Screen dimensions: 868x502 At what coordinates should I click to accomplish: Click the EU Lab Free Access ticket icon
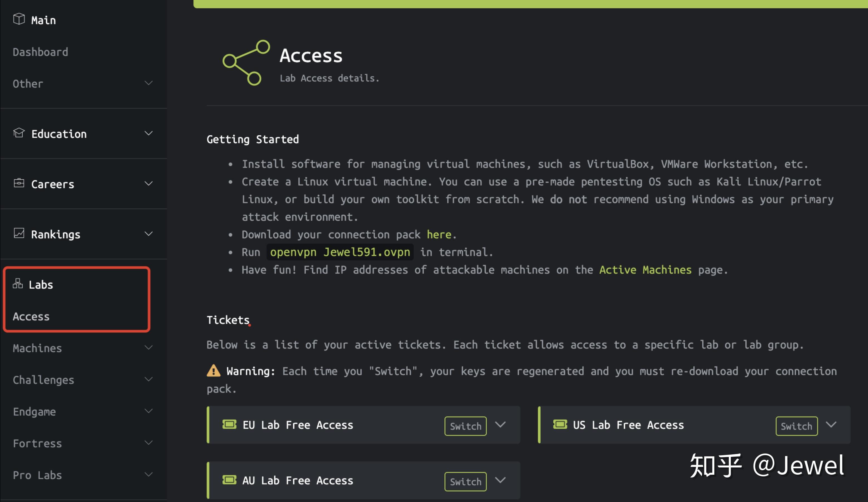230,425
